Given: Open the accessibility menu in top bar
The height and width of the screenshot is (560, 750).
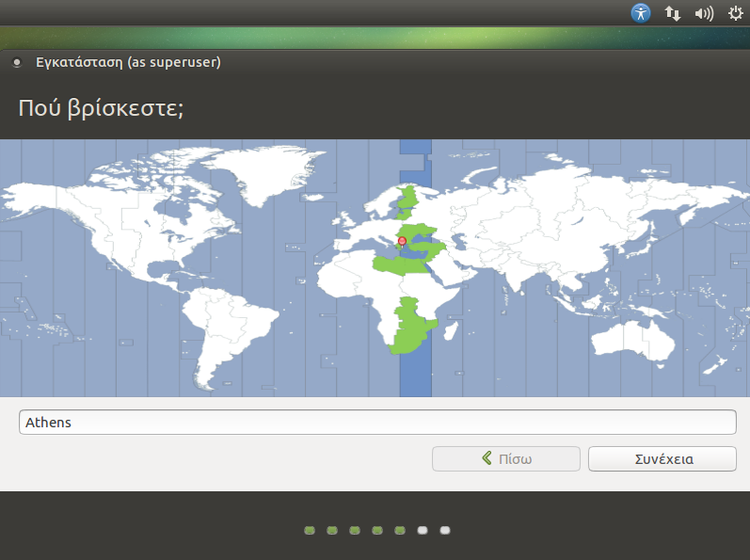Looking at the screenshot, I should [x=641, y=13].
